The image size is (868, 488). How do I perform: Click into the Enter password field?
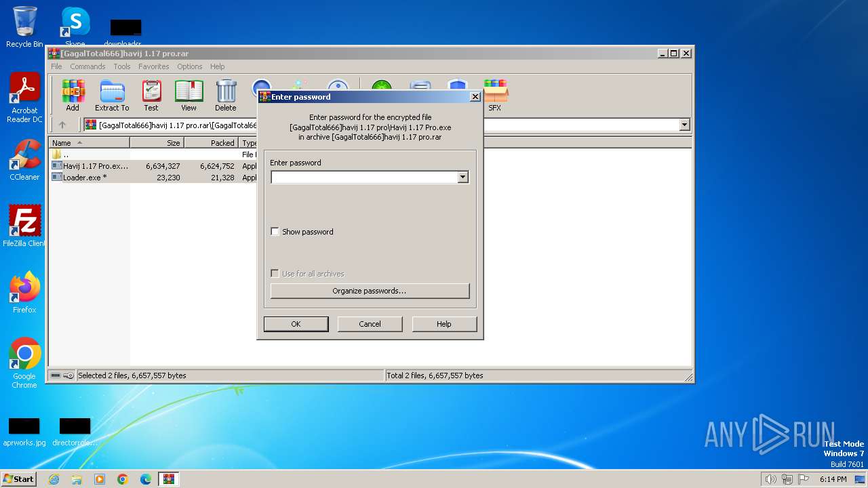[x=365, y=177]
